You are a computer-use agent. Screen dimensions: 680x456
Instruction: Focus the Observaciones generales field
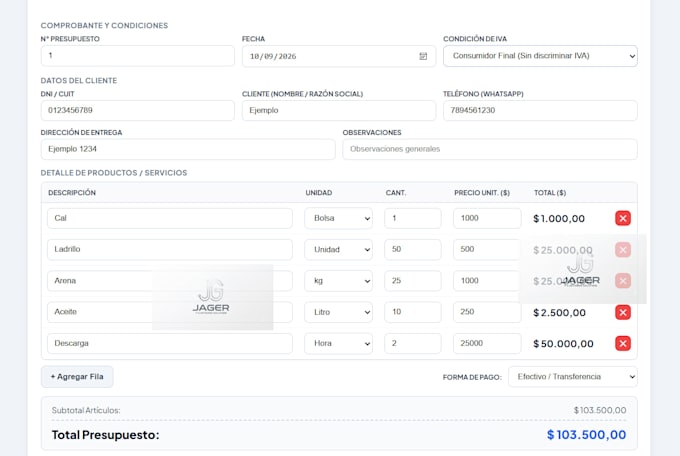(490, 149)
